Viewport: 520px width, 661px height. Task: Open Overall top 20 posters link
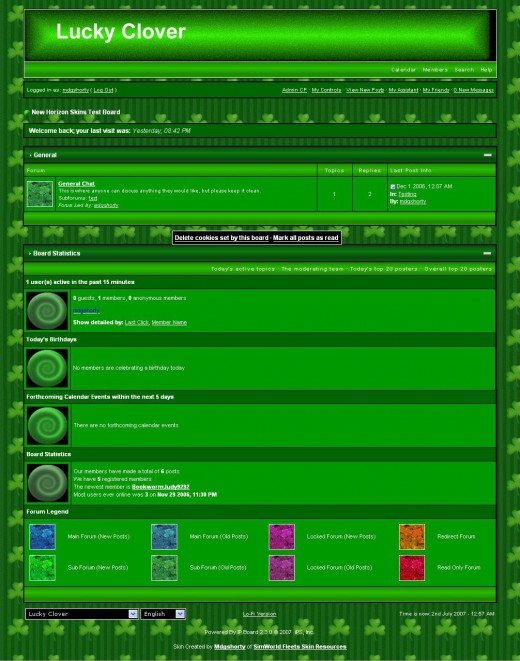[x=458, y=269]
